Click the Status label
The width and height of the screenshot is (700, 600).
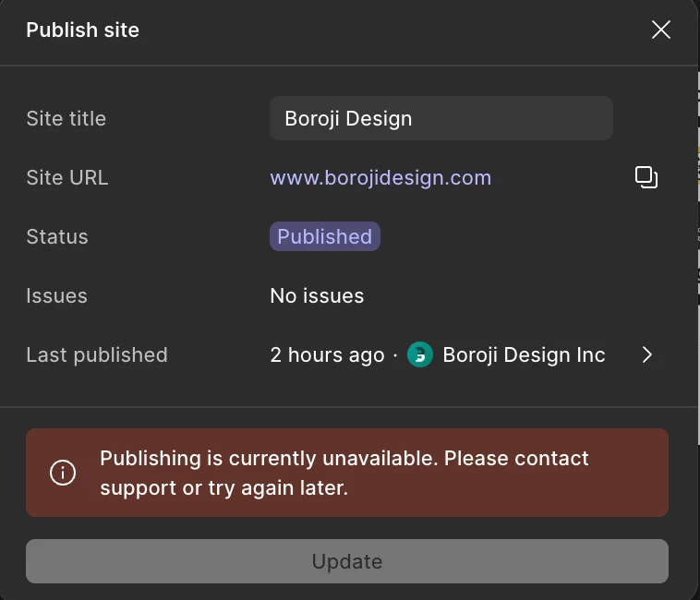(57, 236)
